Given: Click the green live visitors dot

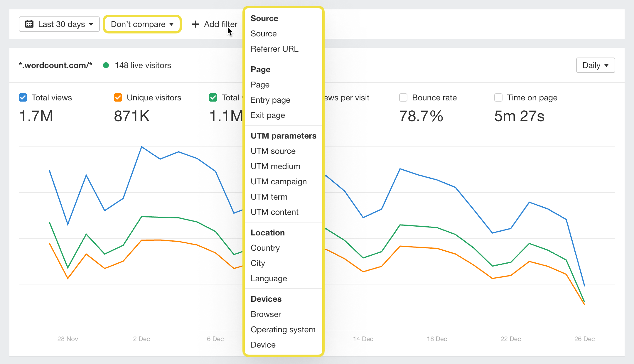Looking at the screenshot, I should click(106, 65).
